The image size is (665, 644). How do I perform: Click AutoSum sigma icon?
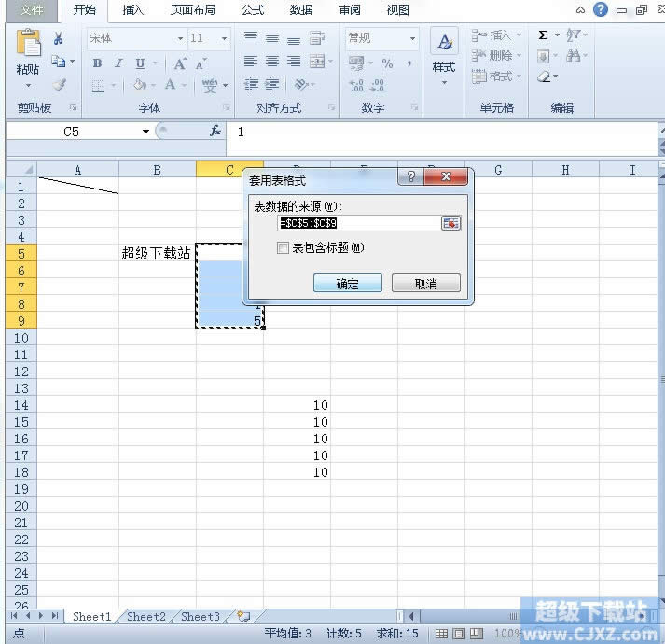(543, 35)
